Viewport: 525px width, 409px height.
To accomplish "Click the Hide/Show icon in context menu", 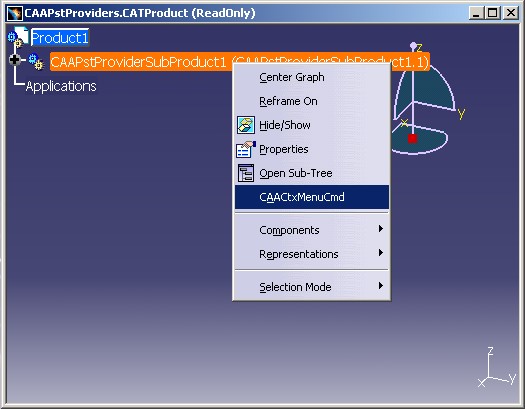I will (245, 125).
